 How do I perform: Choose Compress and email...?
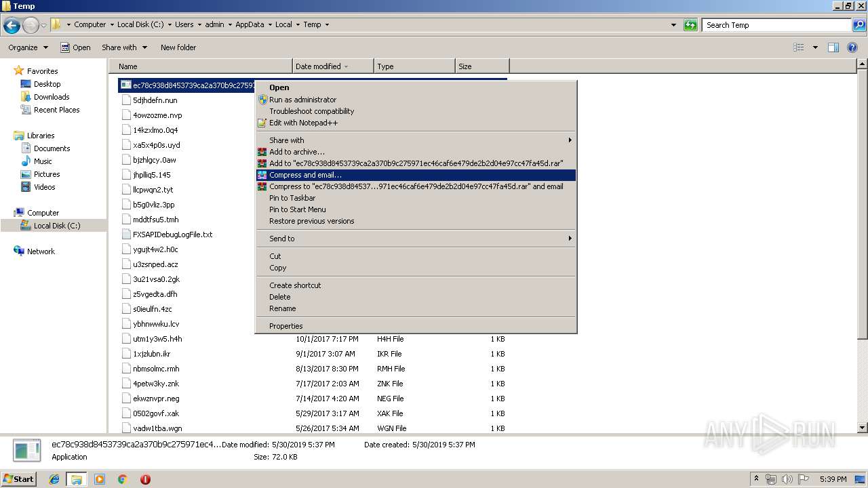[x=416, y=175]
